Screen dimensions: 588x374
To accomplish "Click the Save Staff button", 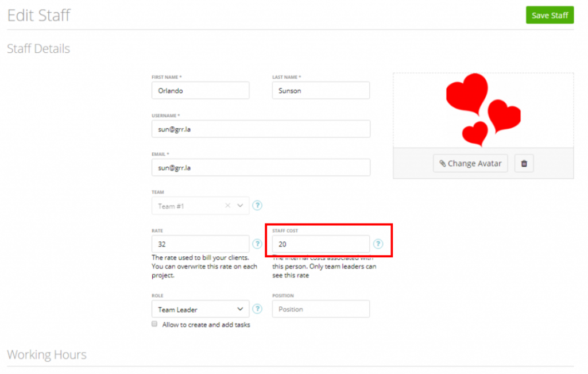I will 550,15.
